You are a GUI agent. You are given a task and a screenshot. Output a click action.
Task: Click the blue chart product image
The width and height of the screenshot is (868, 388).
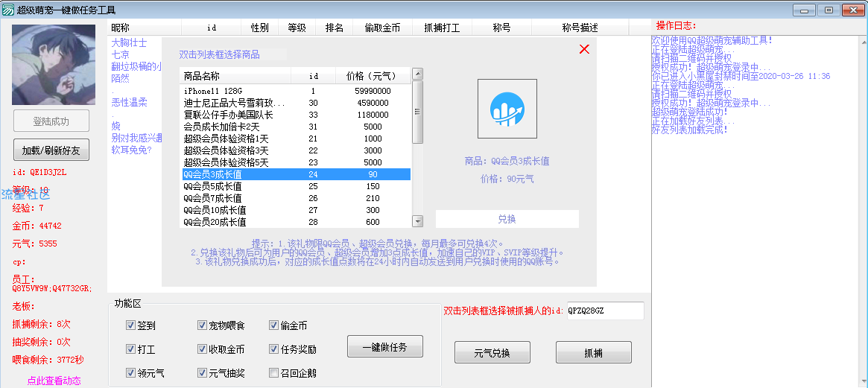(507, 109)
